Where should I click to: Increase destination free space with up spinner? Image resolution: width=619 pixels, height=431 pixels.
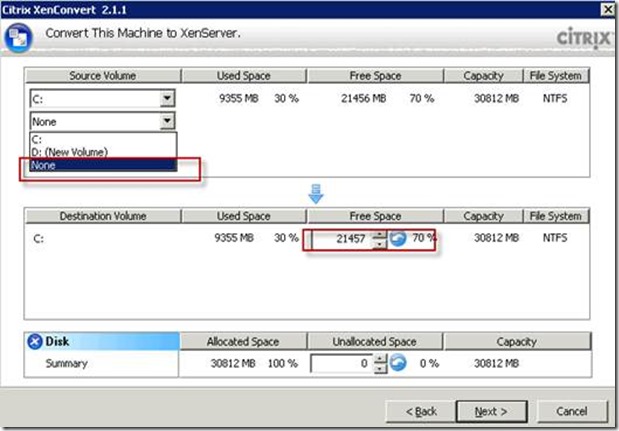pyautogui.click(x=379, y=234)
